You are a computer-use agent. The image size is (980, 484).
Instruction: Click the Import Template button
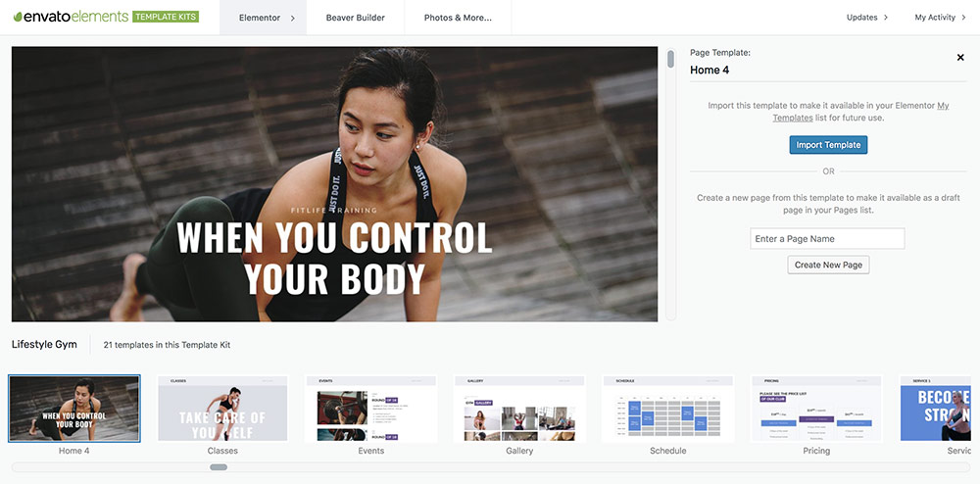[828, 145]
